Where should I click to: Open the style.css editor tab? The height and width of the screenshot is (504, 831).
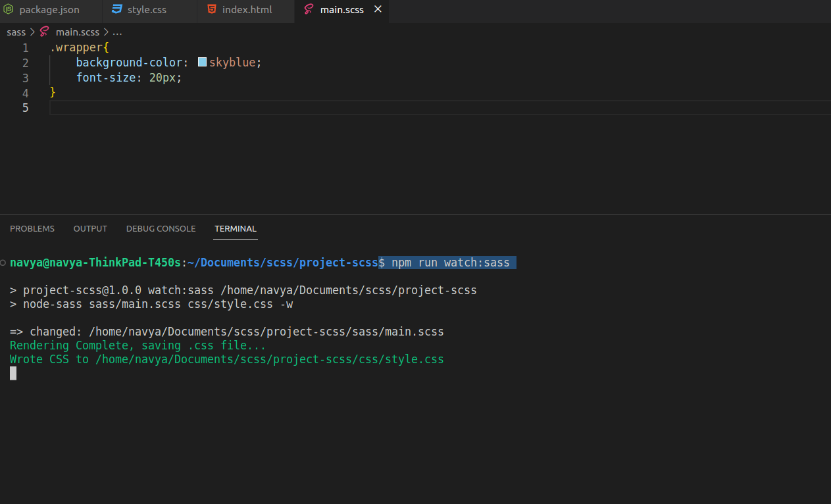pyautogui.click(x=147, y=10)
